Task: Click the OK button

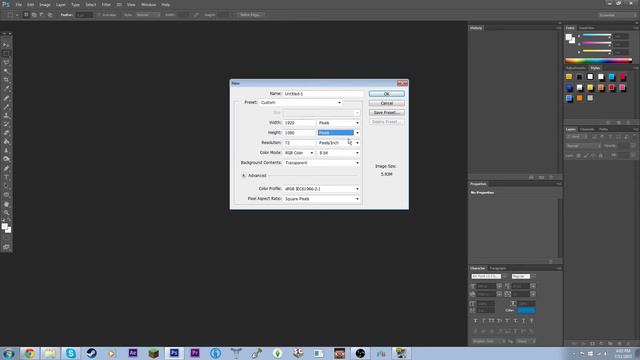Action: (x=387, y=94)
